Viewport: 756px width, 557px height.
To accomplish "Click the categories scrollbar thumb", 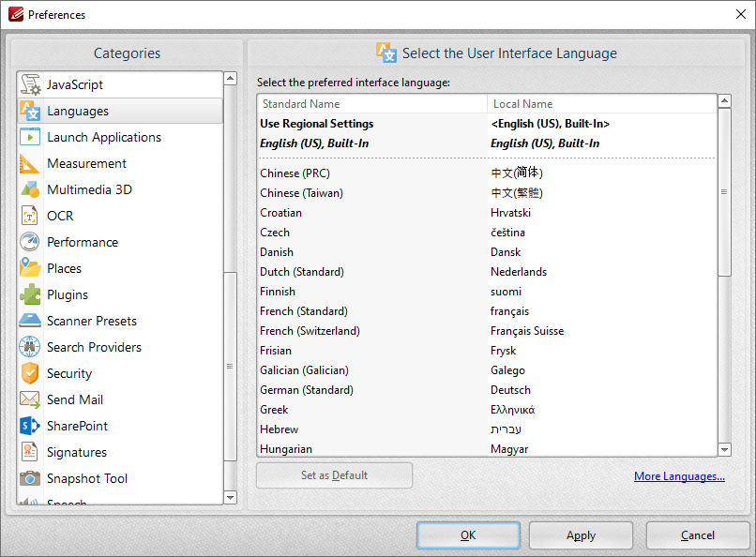I will click(231, 367).
